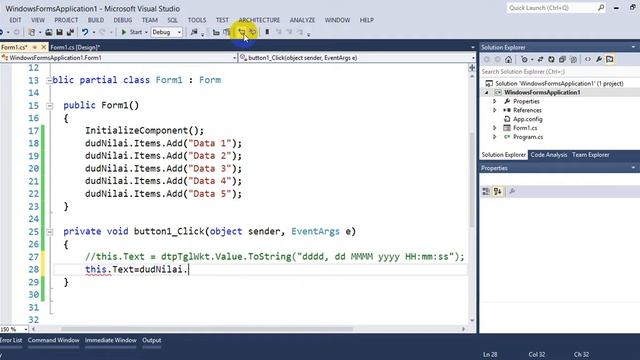Switch to the Form1.cs [Design] tab
Viewport: 640px width, 360px height.
[75, 47]
